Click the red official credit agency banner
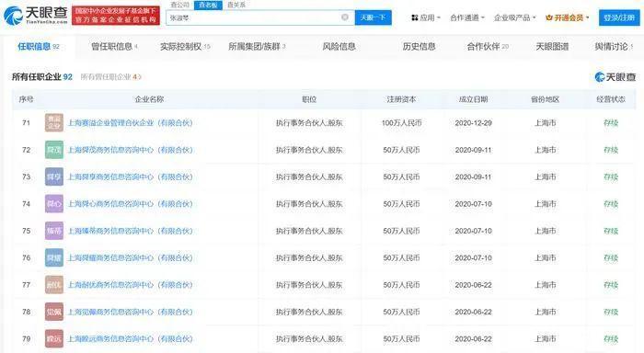This screenshot has width=644, height=353. [x=116, y=16]
